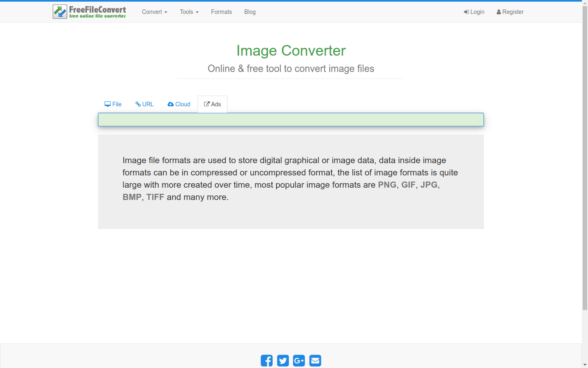Click the Facebook share icon
This screenshot has width=588, height=368.
(x=267, y=361)
